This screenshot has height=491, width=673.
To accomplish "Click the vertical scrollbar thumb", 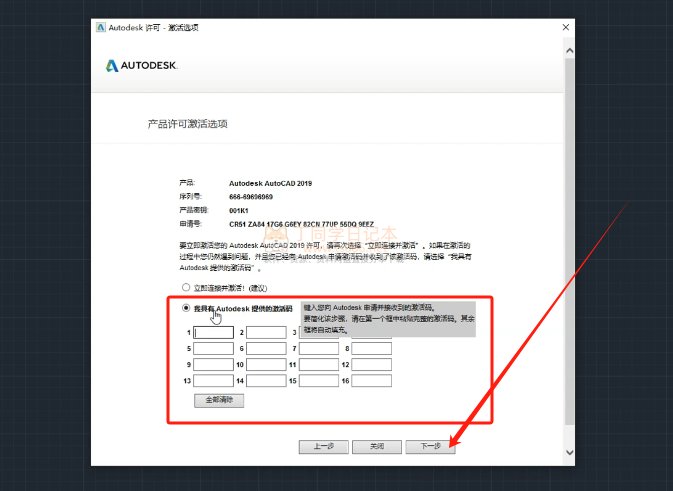I will [570, 240].
